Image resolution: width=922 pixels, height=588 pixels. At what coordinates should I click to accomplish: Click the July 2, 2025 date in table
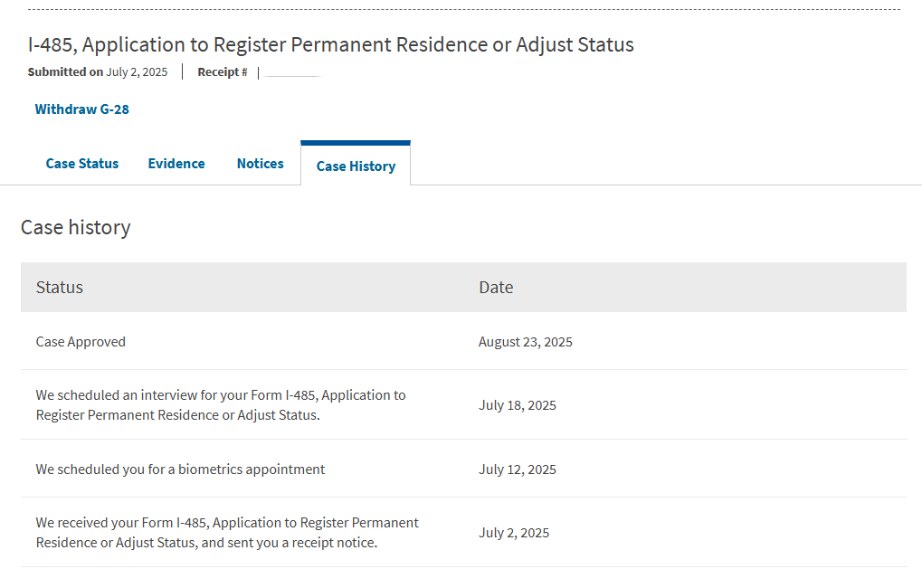coord(514,533)
